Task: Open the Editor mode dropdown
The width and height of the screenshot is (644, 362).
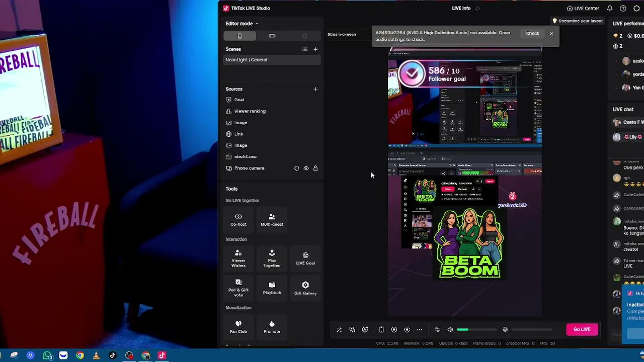Action: pos(242,24)
